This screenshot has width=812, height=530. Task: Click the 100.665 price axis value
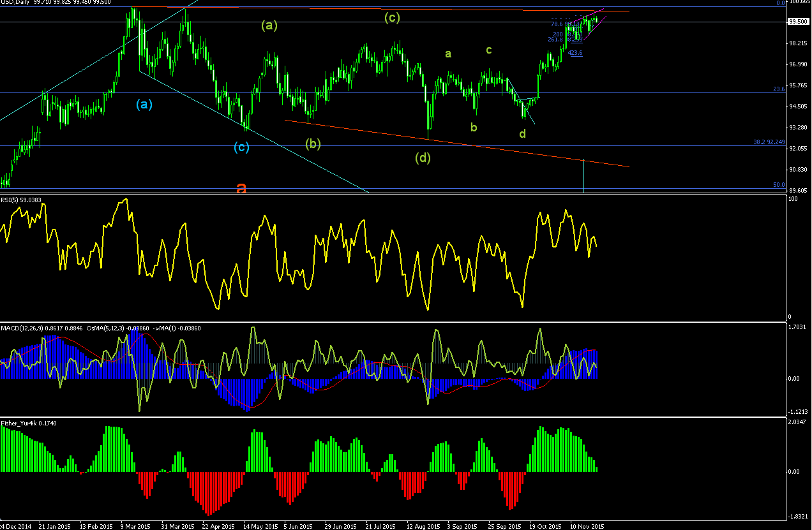(x=799, y=2)
